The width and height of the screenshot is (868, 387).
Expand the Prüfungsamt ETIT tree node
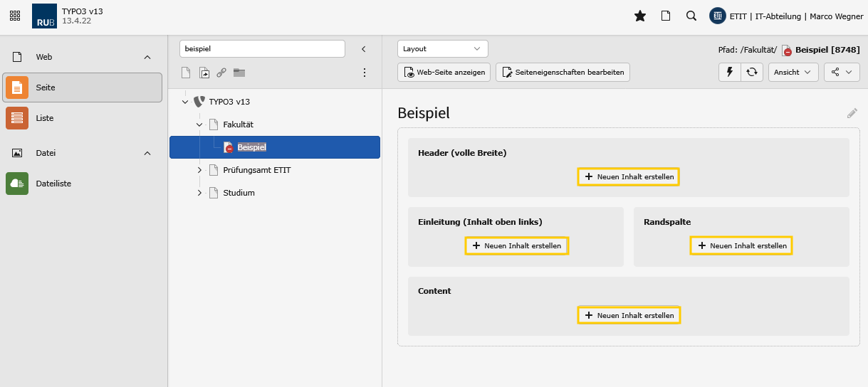pyautogui.click(x=199, y=170)
